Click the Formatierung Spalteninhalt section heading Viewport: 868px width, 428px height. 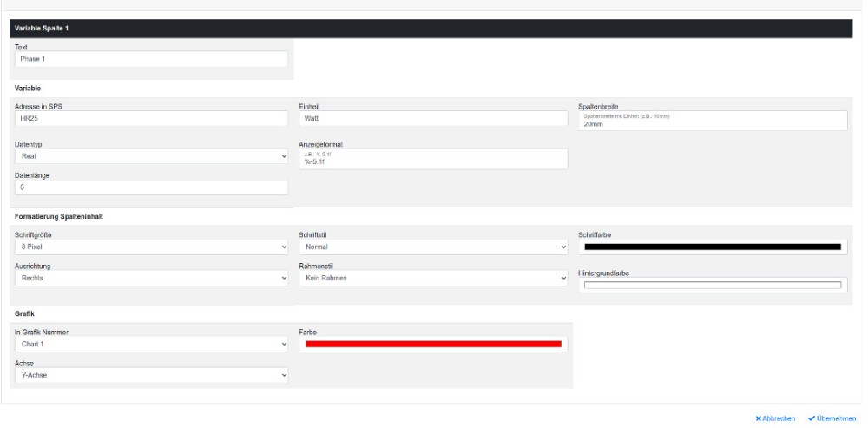tap(59, 216)
